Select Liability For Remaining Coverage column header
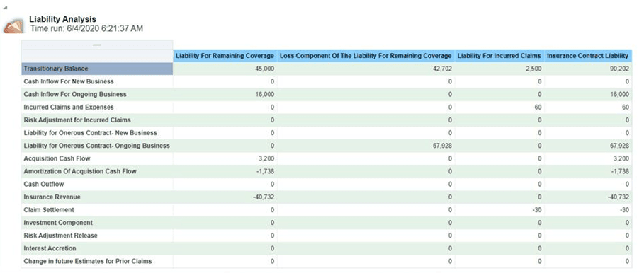The height and width of the screenshot is (273, 644). [225, 56]
